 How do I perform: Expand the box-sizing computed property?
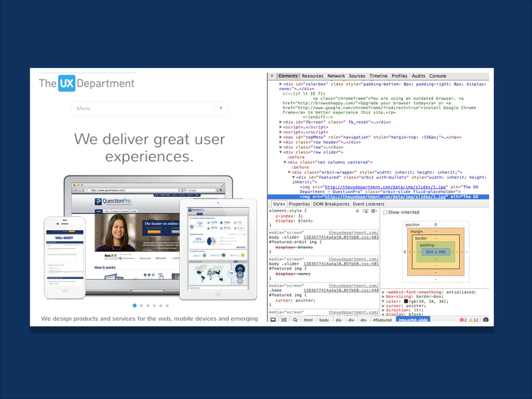point(383,297)
